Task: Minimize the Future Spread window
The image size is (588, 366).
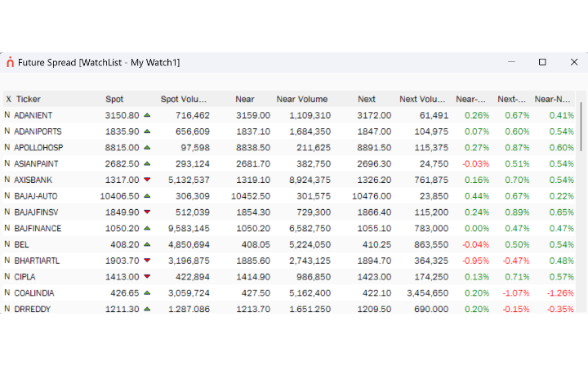Action: 511,62
